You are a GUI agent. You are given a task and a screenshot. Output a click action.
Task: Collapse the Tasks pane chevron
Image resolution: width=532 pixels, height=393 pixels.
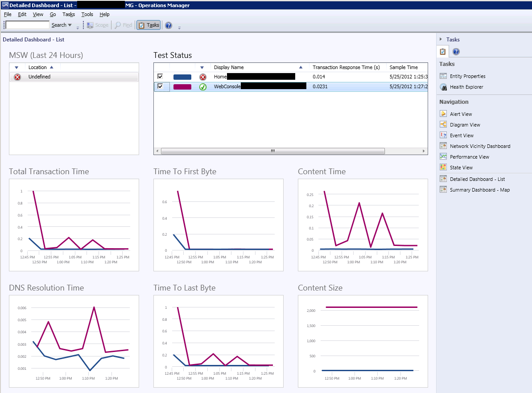click(x=441, y=39)
